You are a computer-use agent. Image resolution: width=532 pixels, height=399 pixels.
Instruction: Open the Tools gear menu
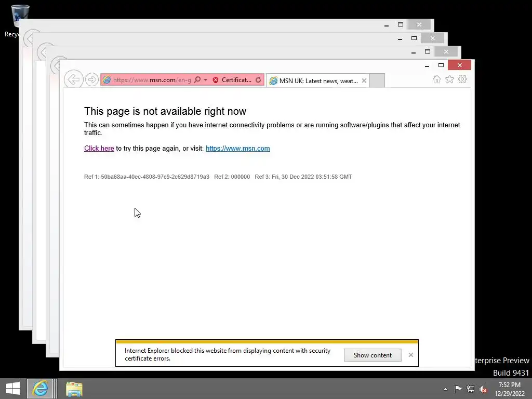point(462,79)
